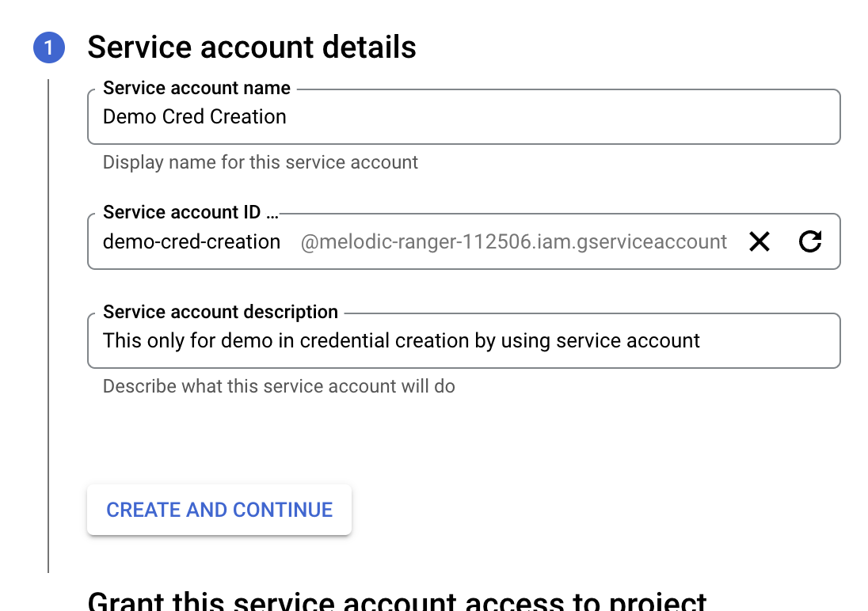Click the words service account ending the description
This screenshot has height=611, width=868.
(628, 340)
